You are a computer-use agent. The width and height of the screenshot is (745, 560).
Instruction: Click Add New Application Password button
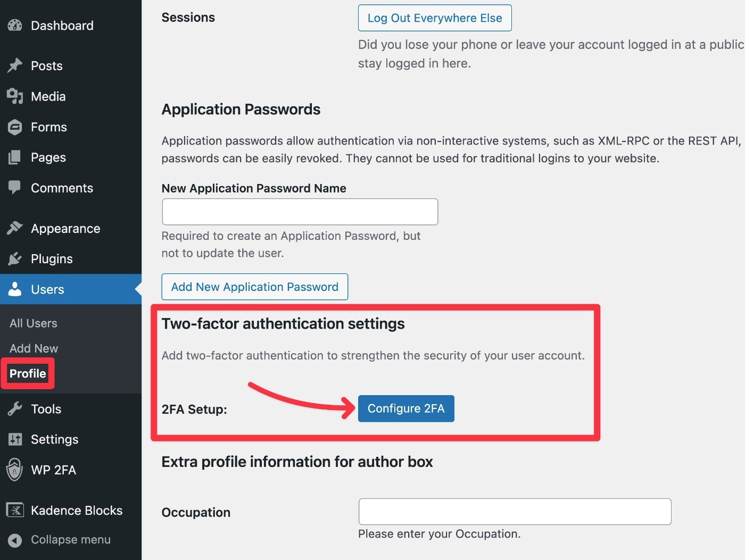[x=254, y=287]
